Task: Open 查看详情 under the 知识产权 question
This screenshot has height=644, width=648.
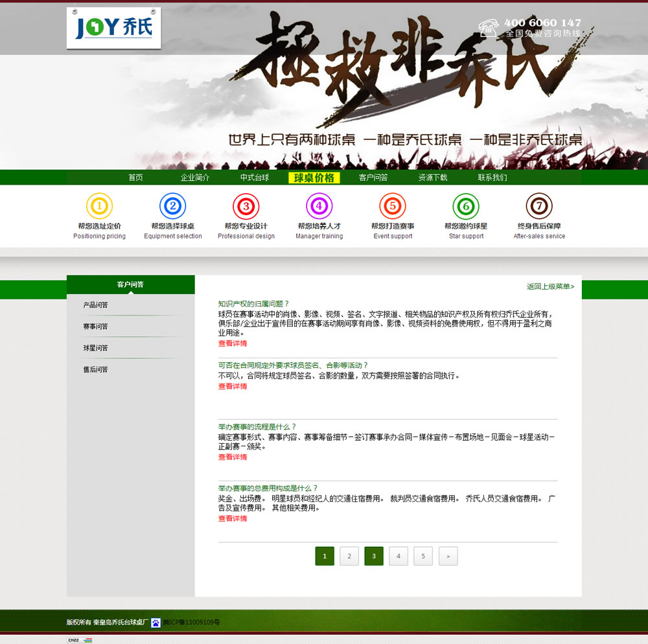Action: [x=232, y=344]
